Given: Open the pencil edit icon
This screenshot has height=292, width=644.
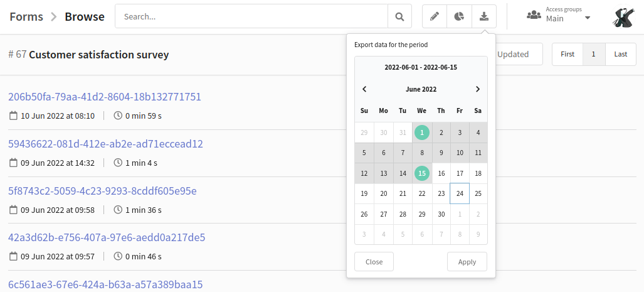Looking at the screenshot, I should tap(435, 16).
